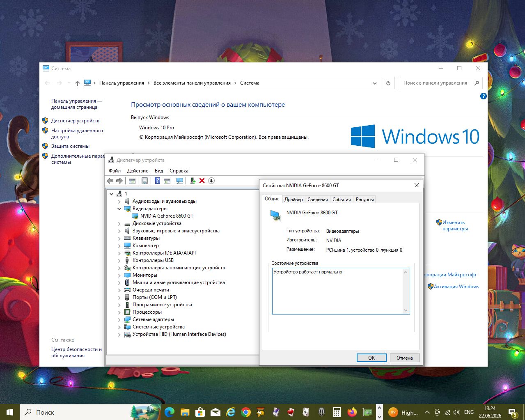Open Защита системы link

pos(70,146)
